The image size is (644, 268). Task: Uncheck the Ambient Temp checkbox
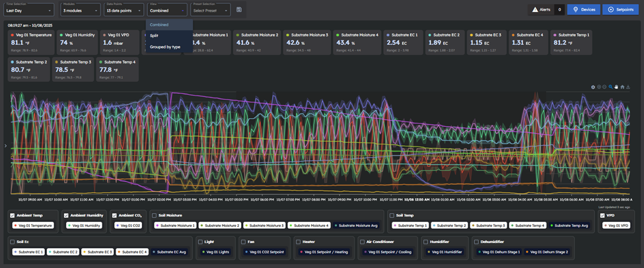click(14, 215)
